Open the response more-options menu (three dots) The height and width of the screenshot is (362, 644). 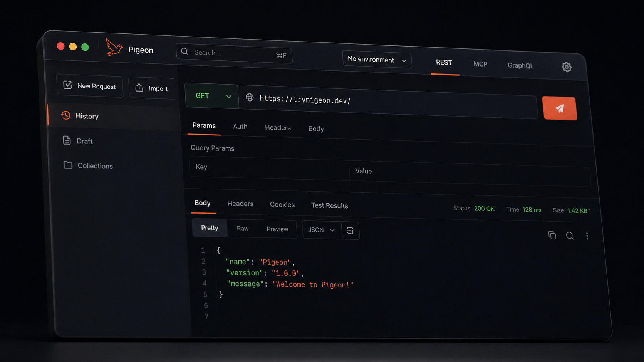pos(587,236)
